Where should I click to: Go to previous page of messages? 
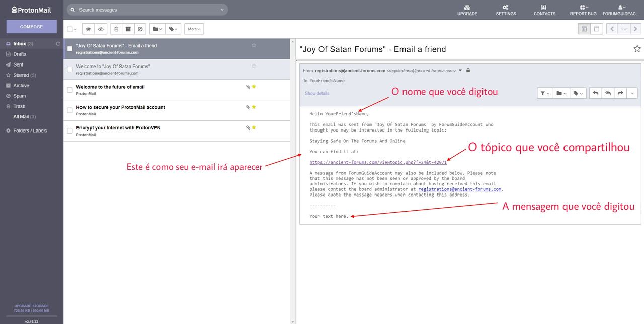click(x=612, y=29)
